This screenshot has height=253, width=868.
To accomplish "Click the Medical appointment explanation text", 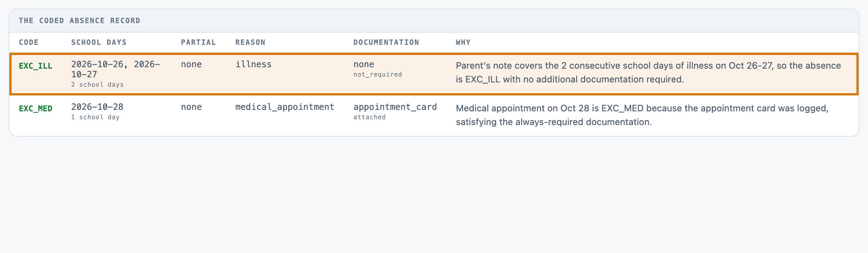I will point(642,115).
